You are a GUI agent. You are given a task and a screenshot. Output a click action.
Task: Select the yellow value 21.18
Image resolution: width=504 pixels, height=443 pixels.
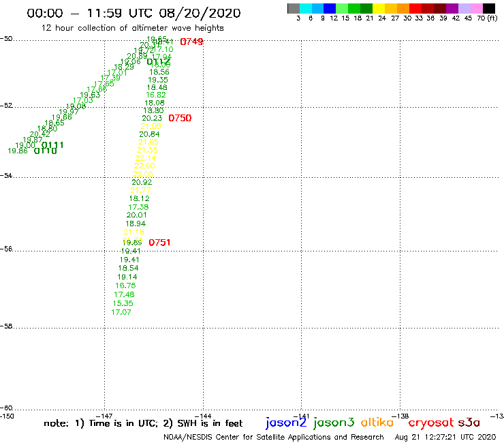134,232
